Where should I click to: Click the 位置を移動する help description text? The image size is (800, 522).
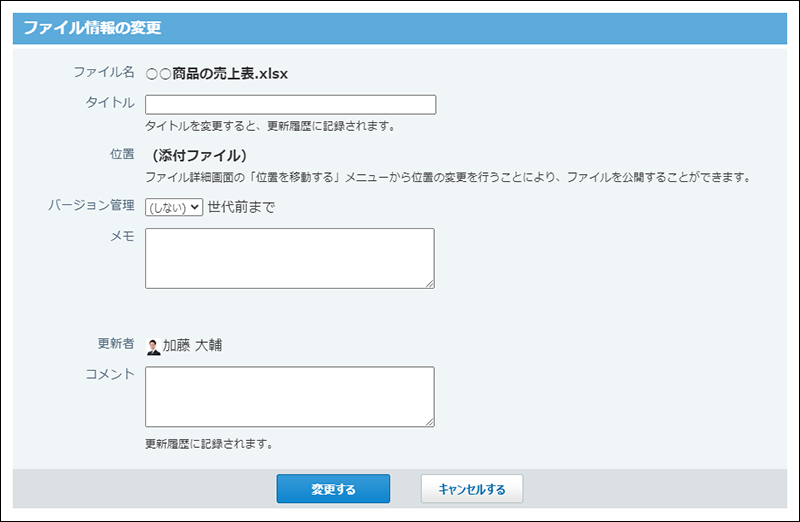449,177
